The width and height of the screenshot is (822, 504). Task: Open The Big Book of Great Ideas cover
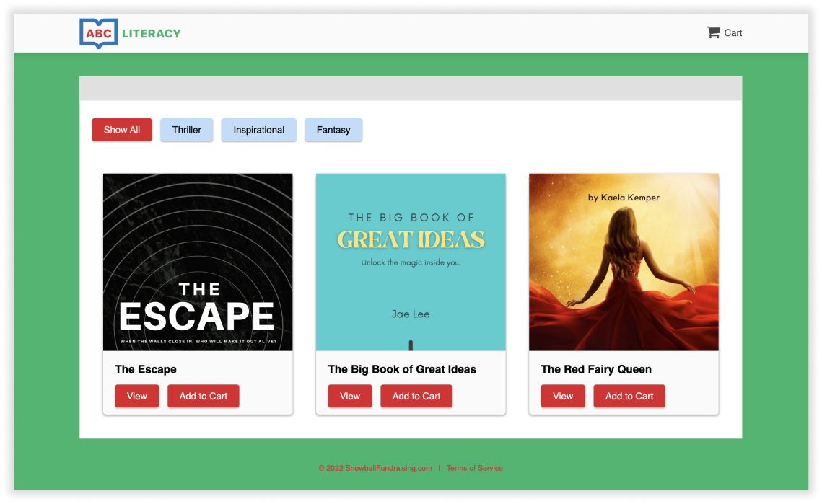(x=411, y=262)
